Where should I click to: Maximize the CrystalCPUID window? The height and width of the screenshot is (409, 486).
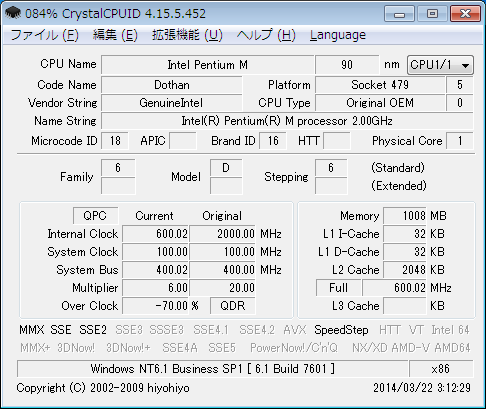432,14
